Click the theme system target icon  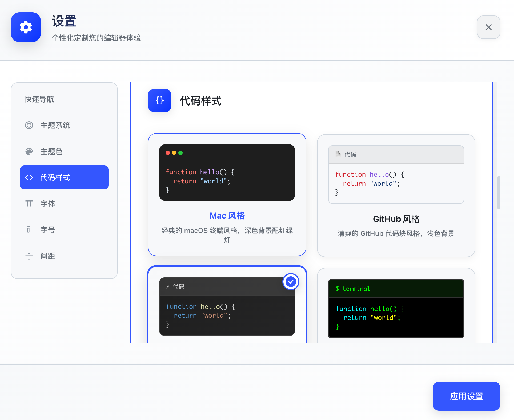click(x=29, y=125)
